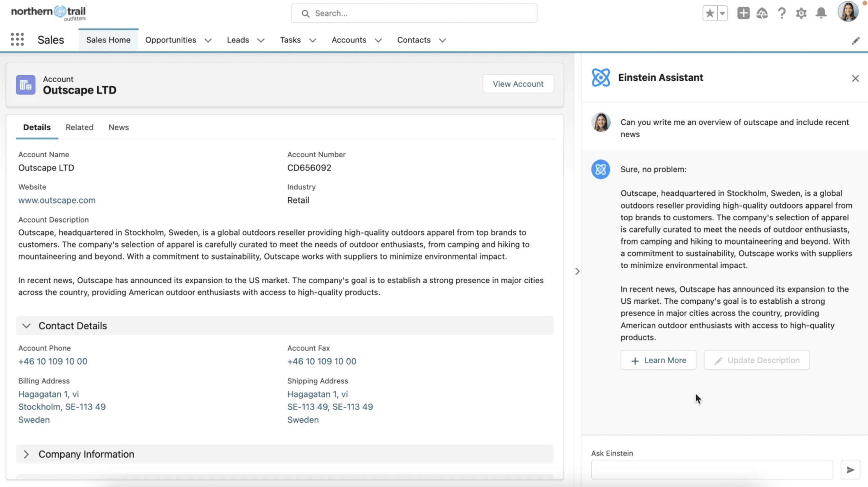Open the Trailhead guidance icon
The height and width of the screenshot is (487, 868).
click(x=762, y=13)
